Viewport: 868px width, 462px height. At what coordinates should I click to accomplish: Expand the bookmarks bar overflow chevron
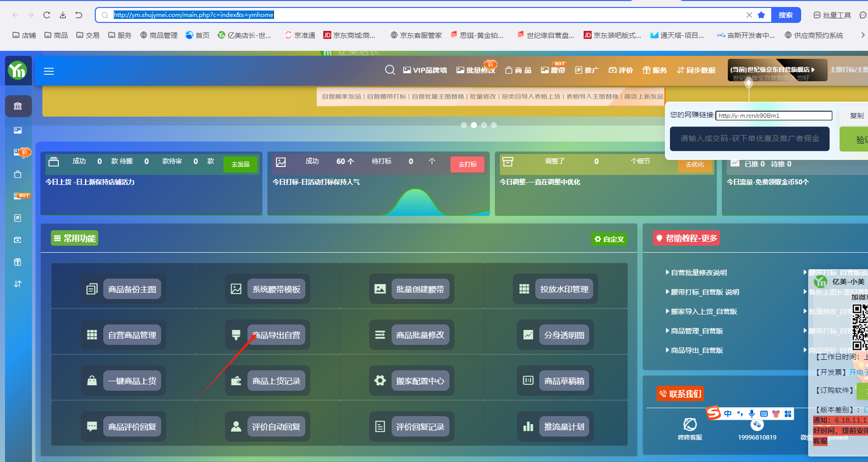[863, 35]
